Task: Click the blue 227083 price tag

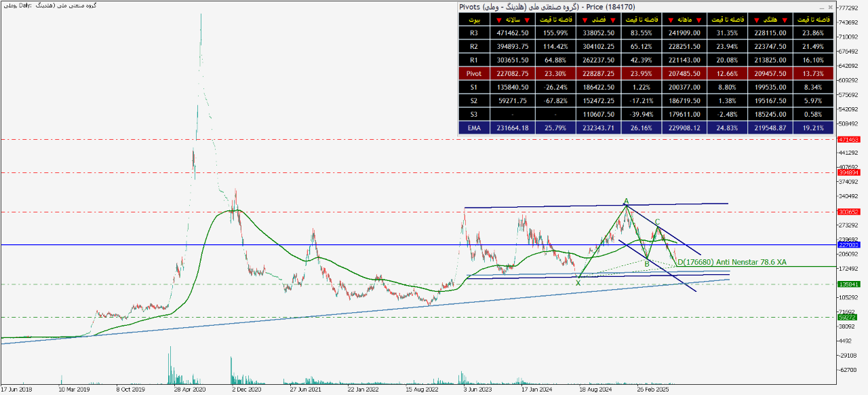Action: coord(848,245)
